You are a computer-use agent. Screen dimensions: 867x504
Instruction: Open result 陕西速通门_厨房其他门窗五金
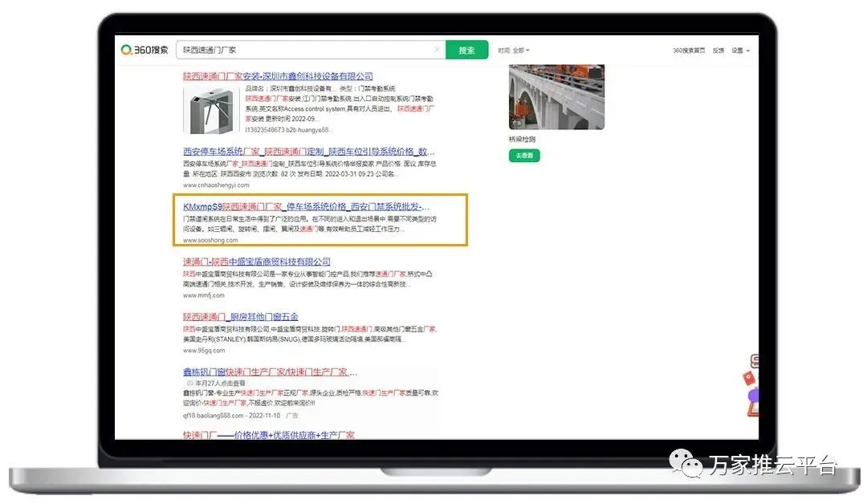click(x=241, y=316)
